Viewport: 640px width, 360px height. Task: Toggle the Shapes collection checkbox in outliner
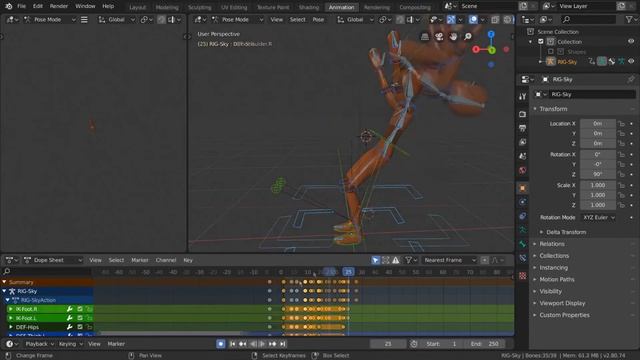(551, 52)
